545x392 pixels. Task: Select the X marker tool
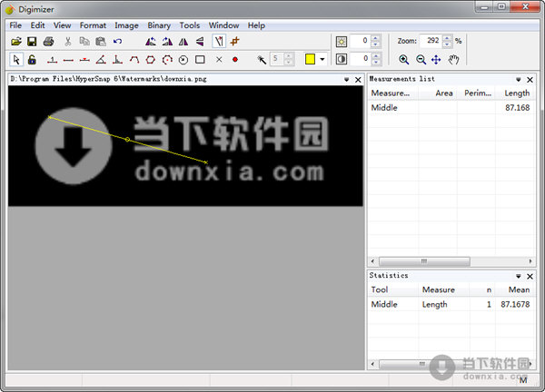(219, 60)
